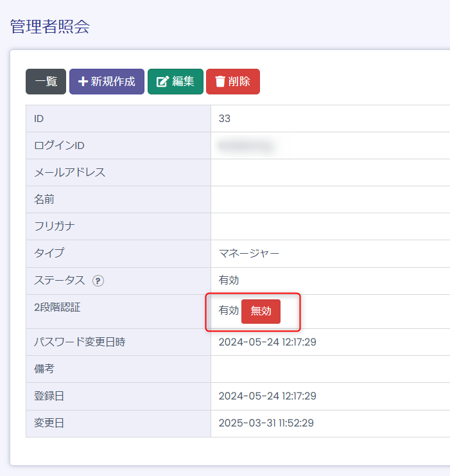Click the trash icon on 削除 button
The width and height of the screenshot is (450, 476).
(220, 82)
